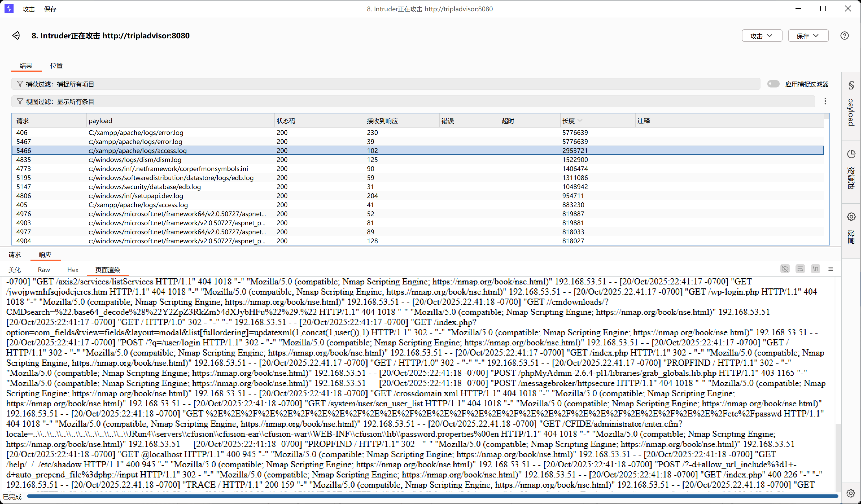This screenshot has width=861, height=504.
Task: Click the back arrow to exit attack view
Action: pos(16,35)
